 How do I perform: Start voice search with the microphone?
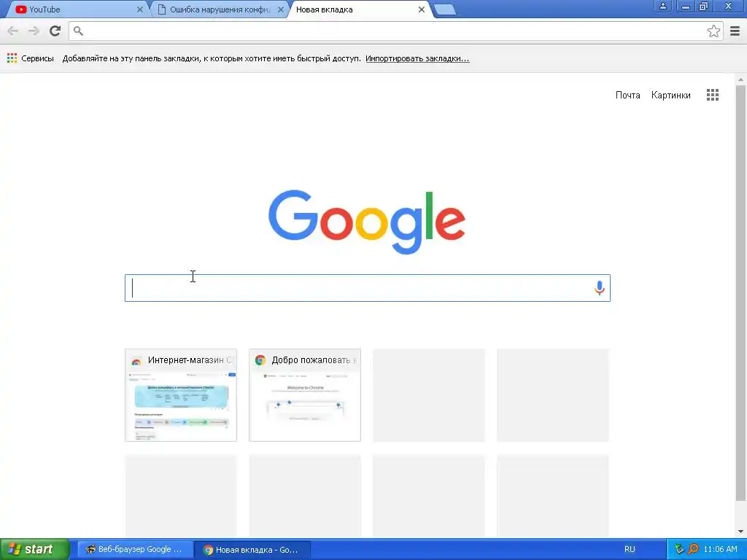tap(600, 287)
